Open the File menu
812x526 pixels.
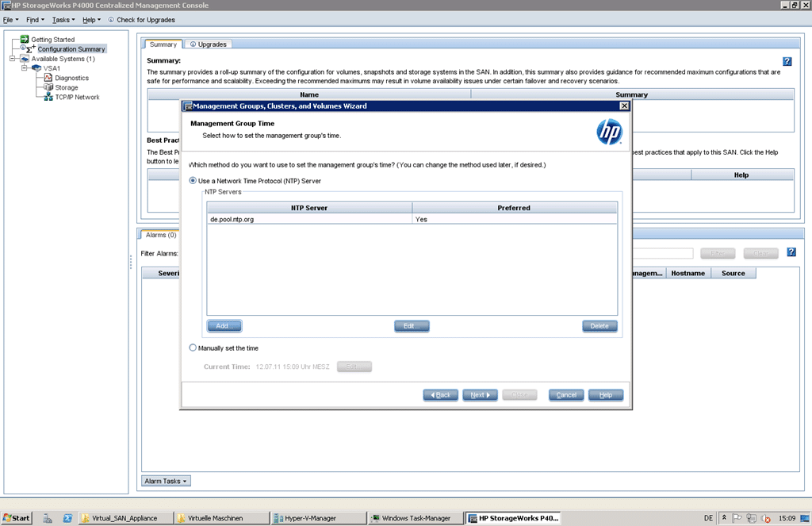pyautogui.click(x=10, y=20)
